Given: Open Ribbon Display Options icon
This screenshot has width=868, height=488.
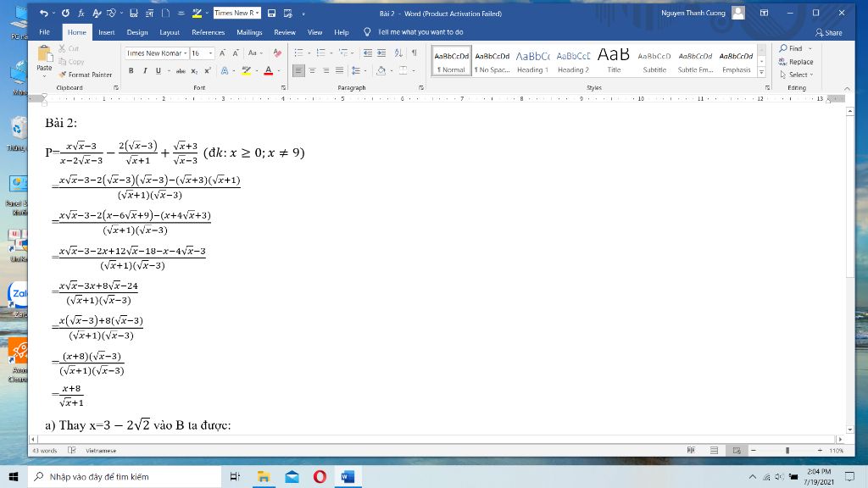Looking at the screenshot, I should tap(764, 13).
